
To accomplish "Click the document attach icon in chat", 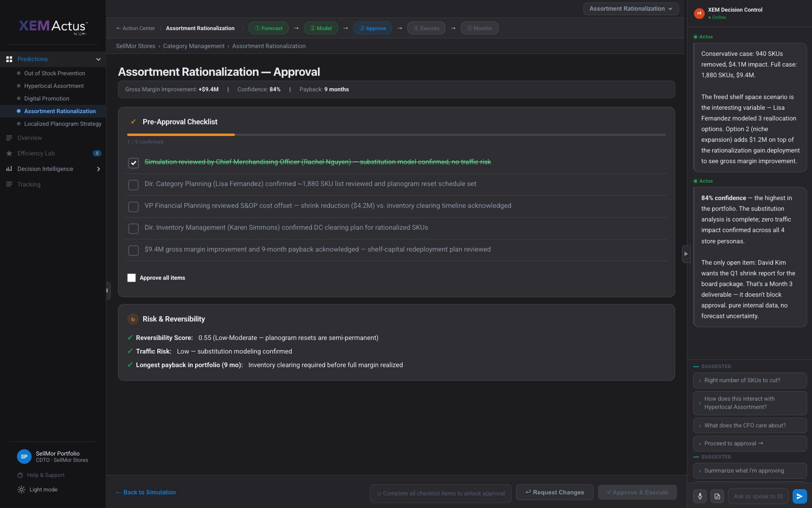I will [717, 496].
